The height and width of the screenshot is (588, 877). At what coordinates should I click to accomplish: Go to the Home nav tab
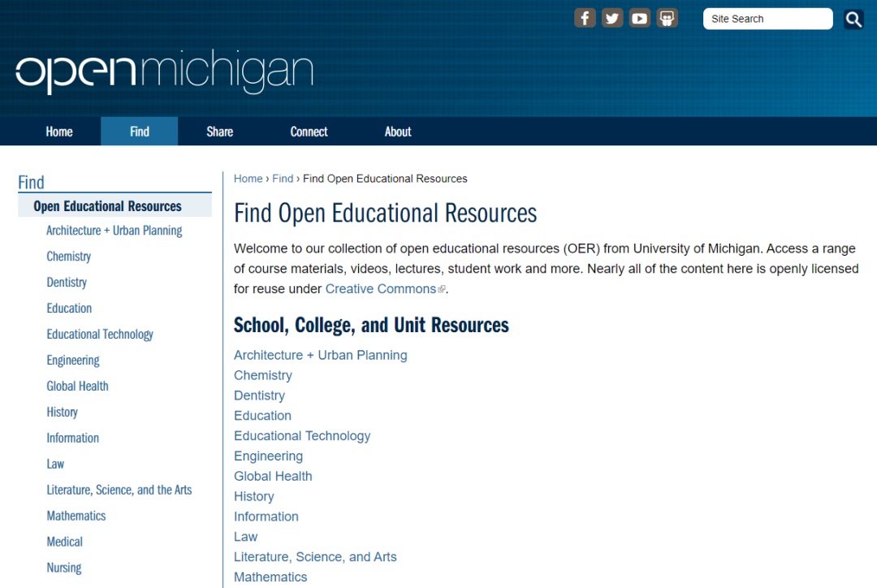pos(59,132)
